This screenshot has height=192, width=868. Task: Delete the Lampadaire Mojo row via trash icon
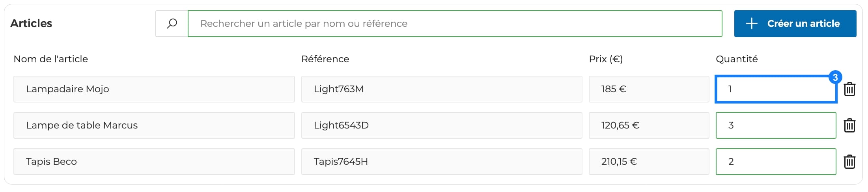click(849, 89)
